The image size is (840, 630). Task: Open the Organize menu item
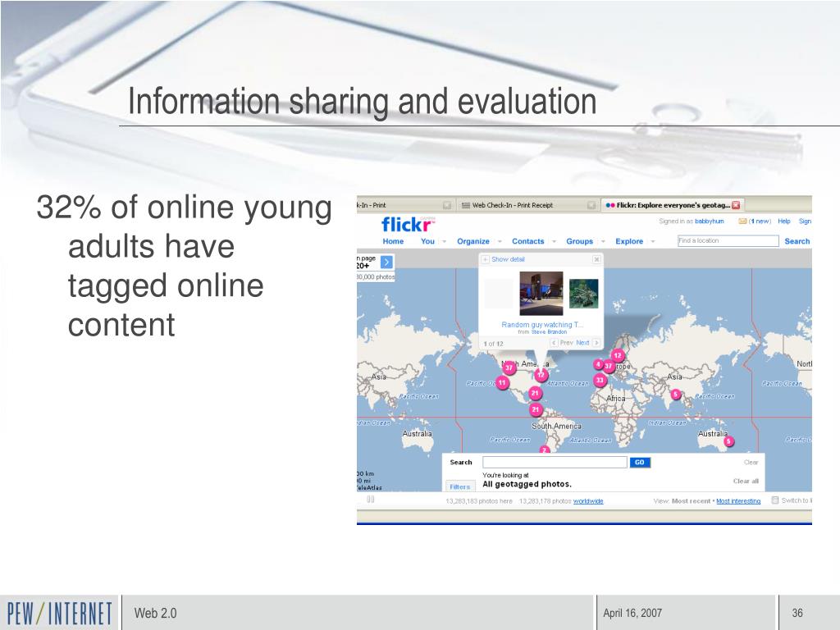pyautogui.click(x=473, y=242)
